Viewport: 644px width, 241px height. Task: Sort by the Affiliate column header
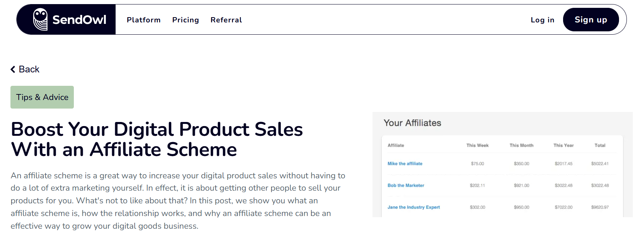click(396, 145)
